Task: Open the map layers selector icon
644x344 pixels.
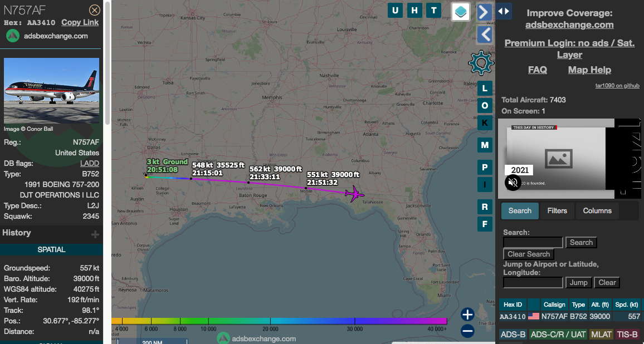Action: tap(460, 12)
